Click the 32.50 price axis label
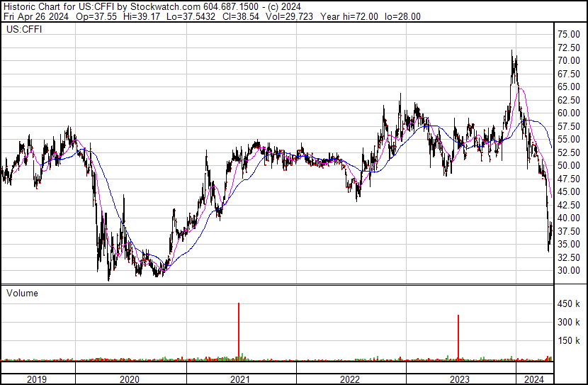The height and width of the screenshot is (385, 588). tap(569, 257)
